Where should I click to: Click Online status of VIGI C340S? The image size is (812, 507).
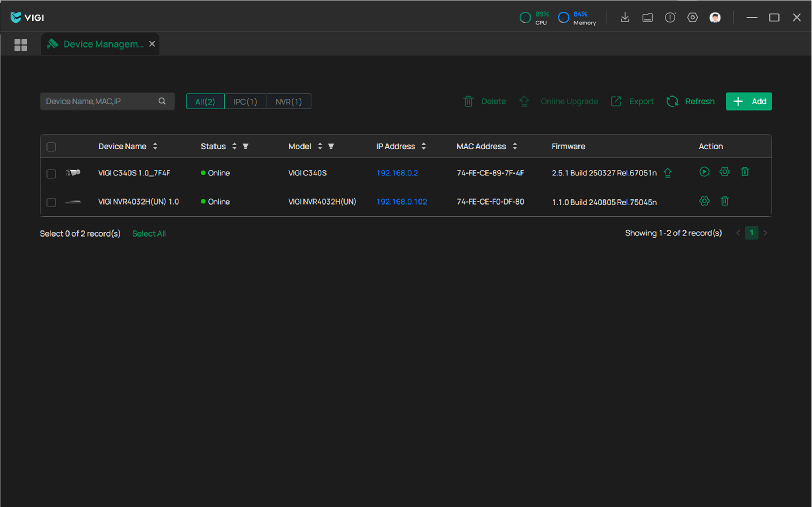coord(215,173)
